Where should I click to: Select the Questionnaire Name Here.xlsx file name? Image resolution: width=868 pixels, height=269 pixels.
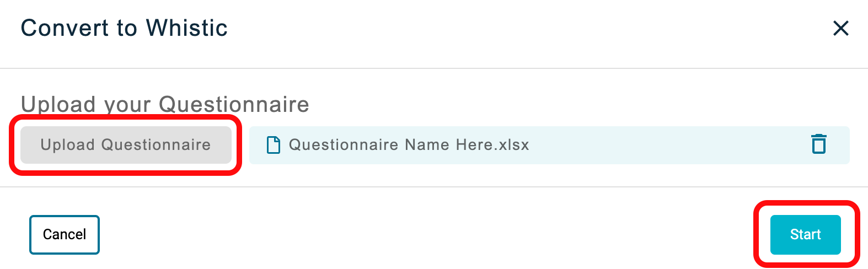[409, 145]
